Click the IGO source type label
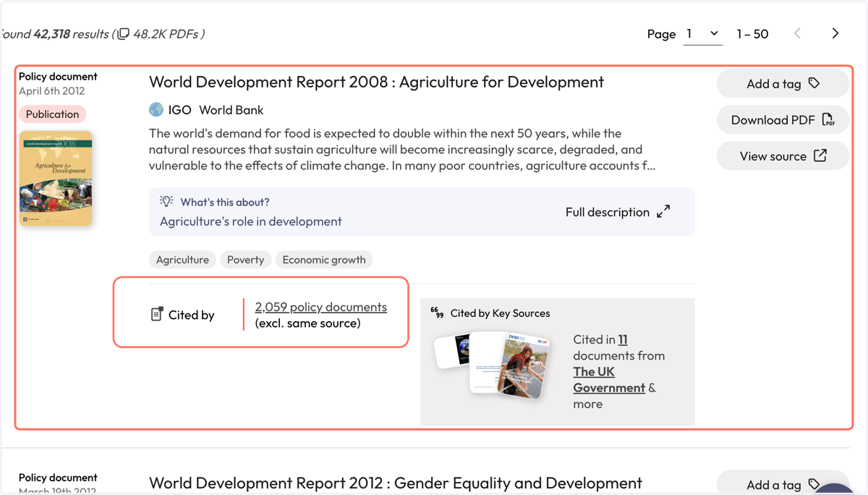 (x=179, y=110)
